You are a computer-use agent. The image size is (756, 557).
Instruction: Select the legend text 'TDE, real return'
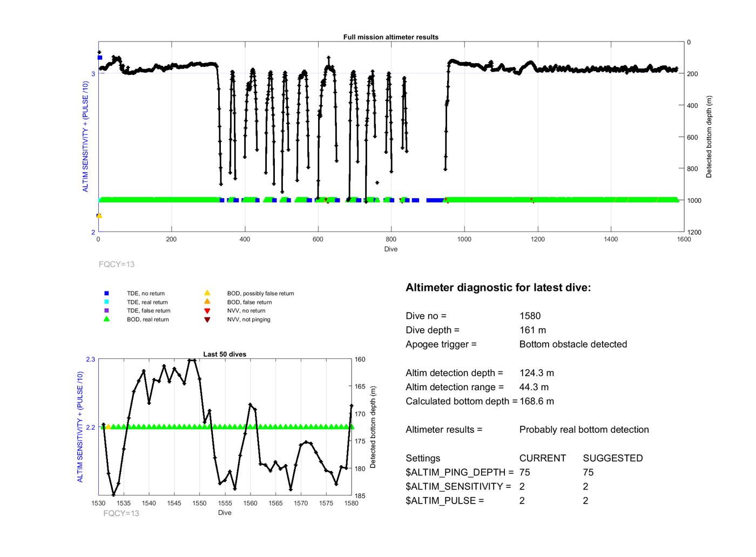coord(147,302)
